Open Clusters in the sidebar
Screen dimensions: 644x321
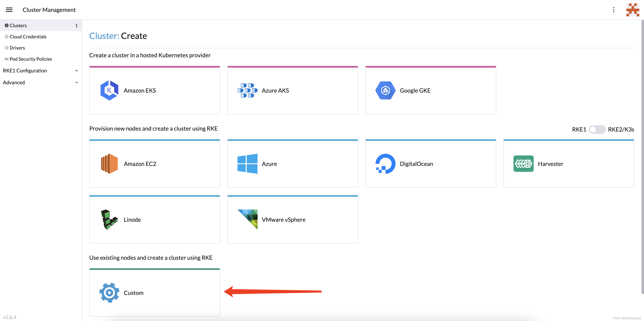[41, 26]
